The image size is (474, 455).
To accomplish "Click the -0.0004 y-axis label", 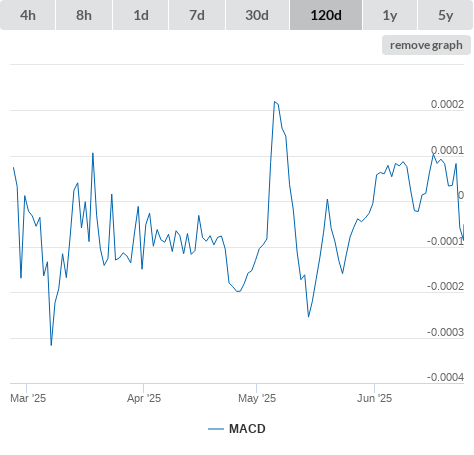I will 445,377.
